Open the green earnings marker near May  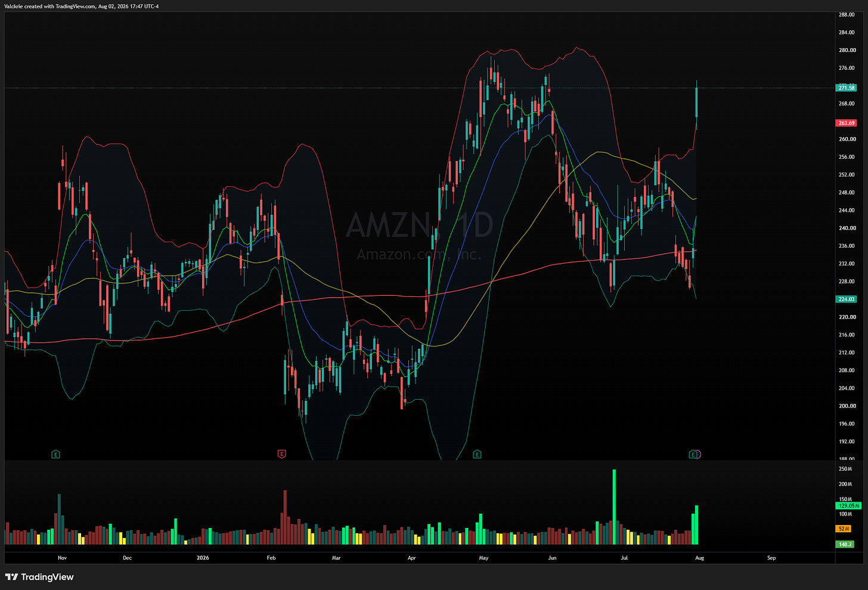click(x=477, y=455)
